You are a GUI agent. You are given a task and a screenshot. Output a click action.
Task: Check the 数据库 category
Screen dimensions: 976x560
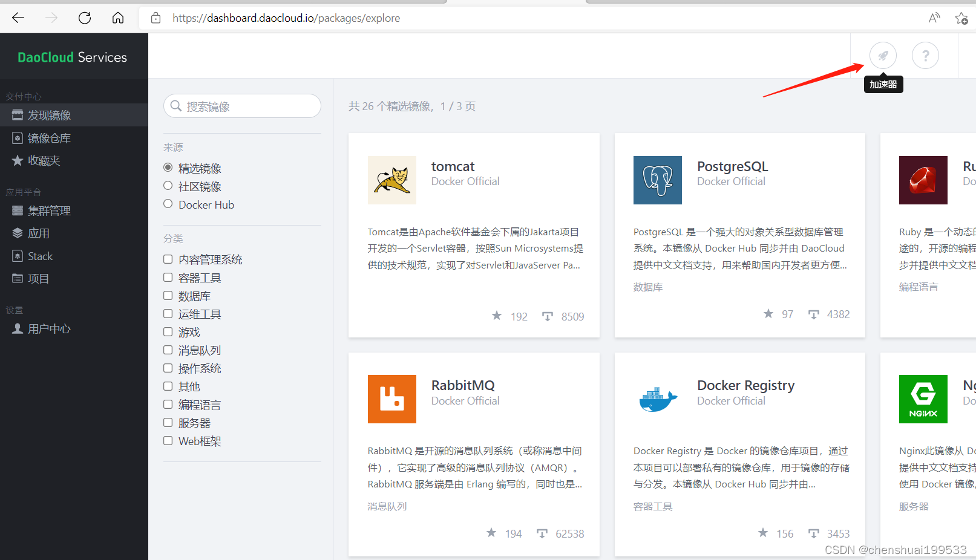point(168,295)
